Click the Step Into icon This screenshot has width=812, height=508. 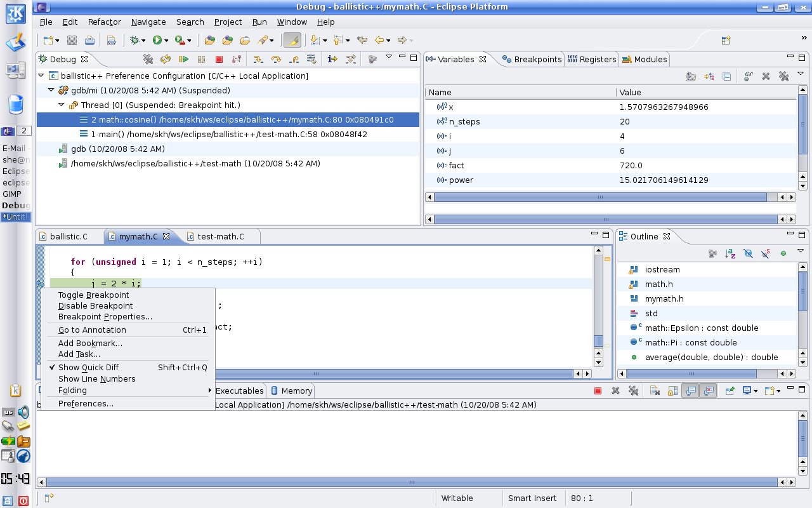(258, 59)
